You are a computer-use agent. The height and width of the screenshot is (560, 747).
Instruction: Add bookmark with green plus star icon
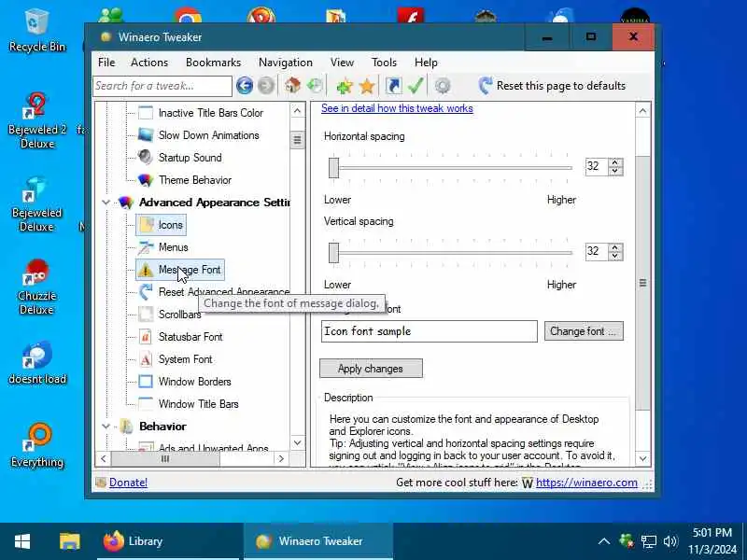[x=345, y=86]
